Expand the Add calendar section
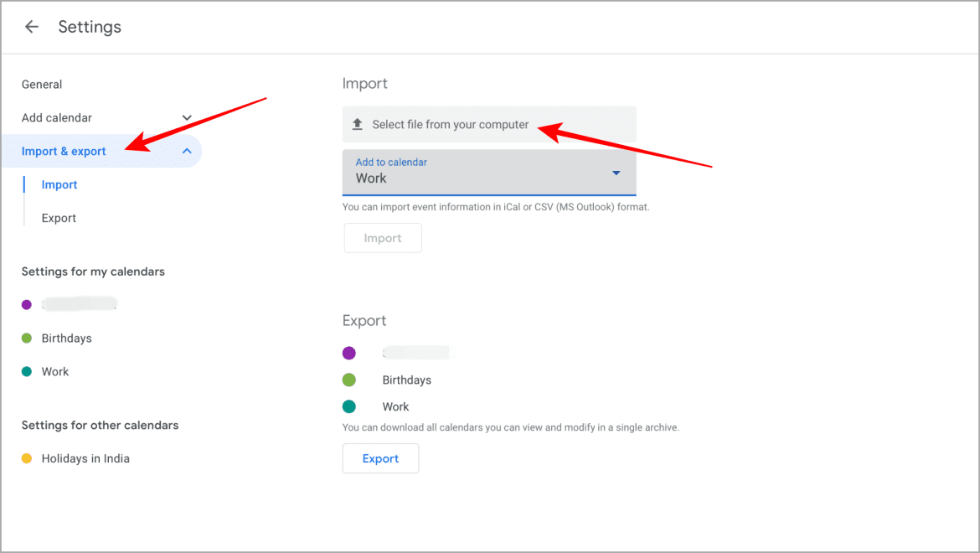 187,118
